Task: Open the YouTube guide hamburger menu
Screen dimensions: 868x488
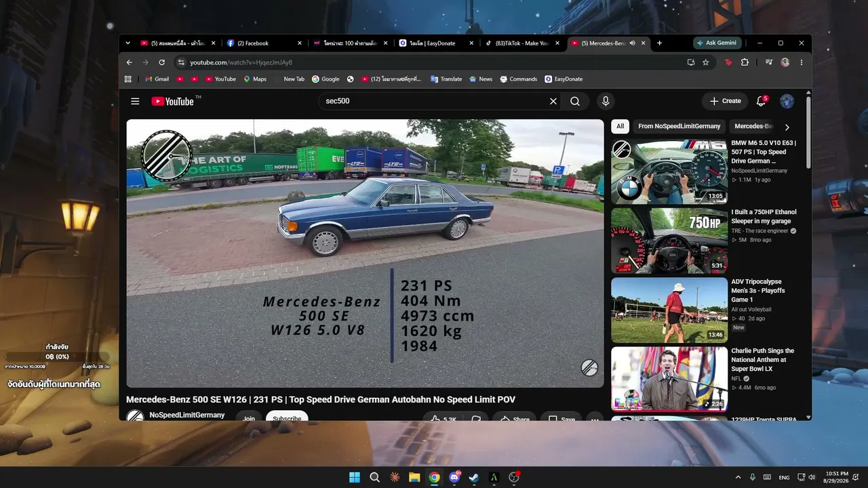Action: click(x=135, y=101)
